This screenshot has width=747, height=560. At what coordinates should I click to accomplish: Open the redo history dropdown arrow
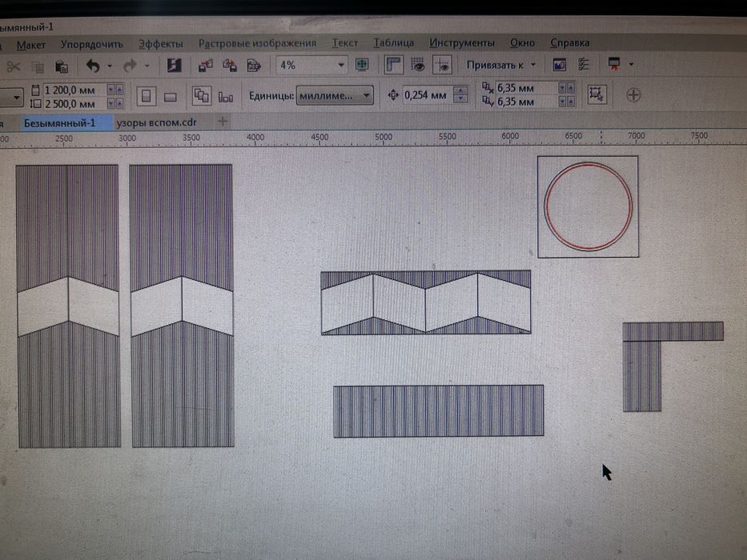[x=147, y=66]
